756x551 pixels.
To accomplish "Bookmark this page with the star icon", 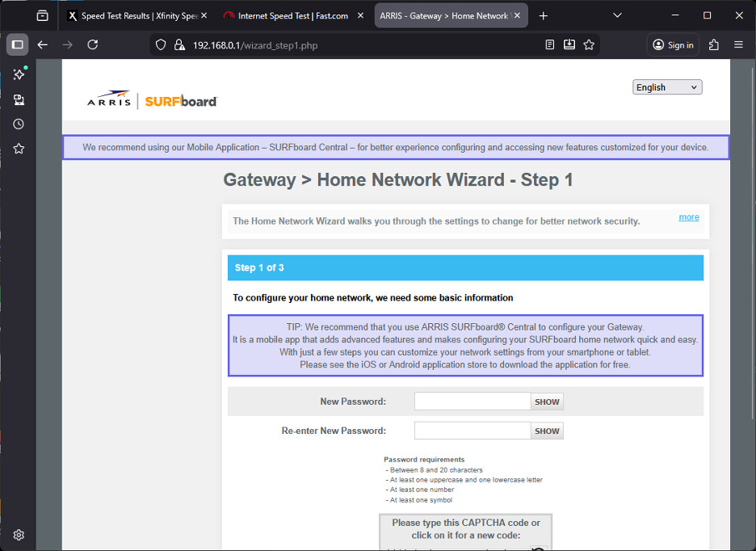I will click(589, 45).
